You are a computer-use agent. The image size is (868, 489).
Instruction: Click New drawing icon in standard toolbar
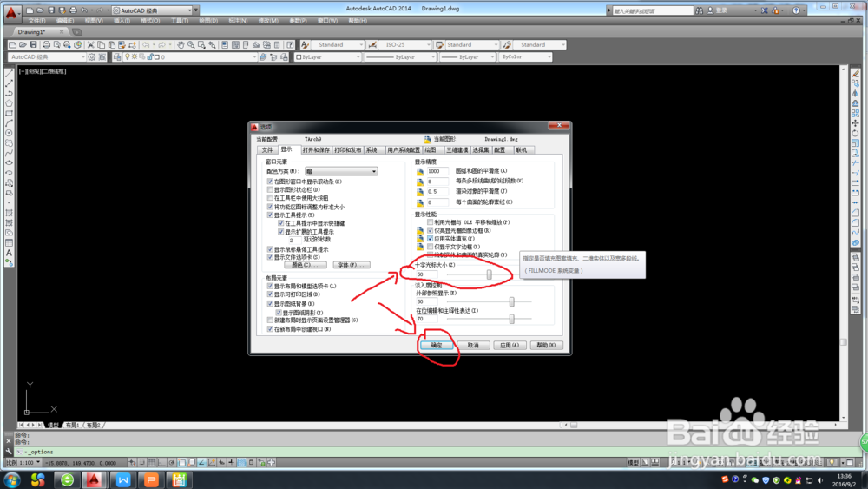tap(13, 45)
